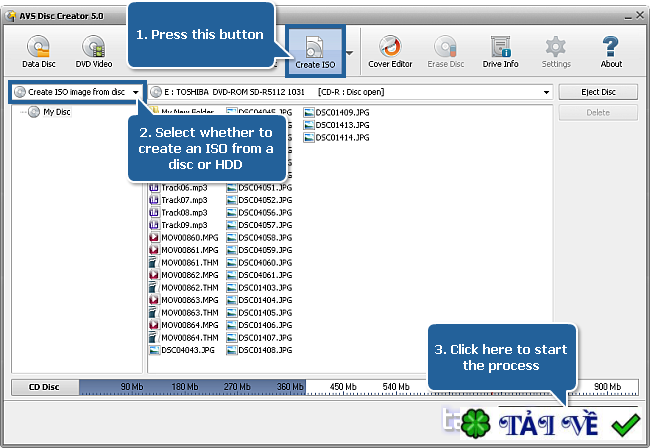Select the video MOV00864.MPG
The image size is (650, 448).
click(x=184, y=325)
